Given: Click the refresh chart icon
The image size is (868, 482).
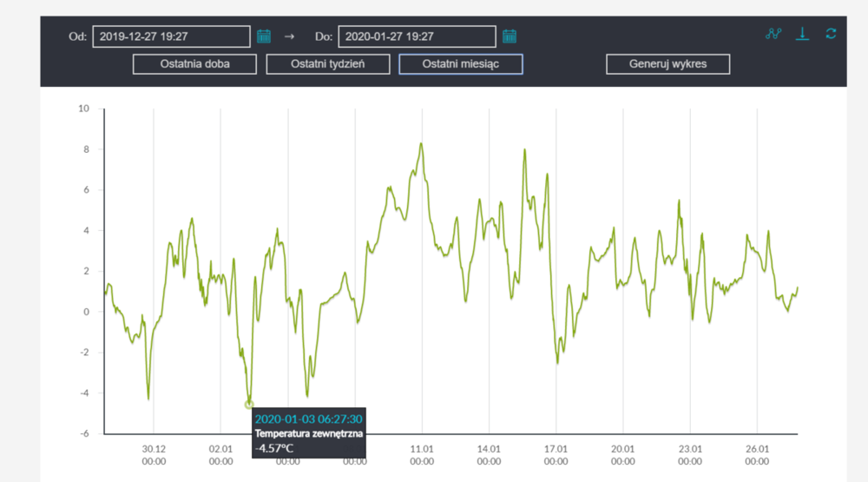Looking at the screenshot, I should coord(831,35).
